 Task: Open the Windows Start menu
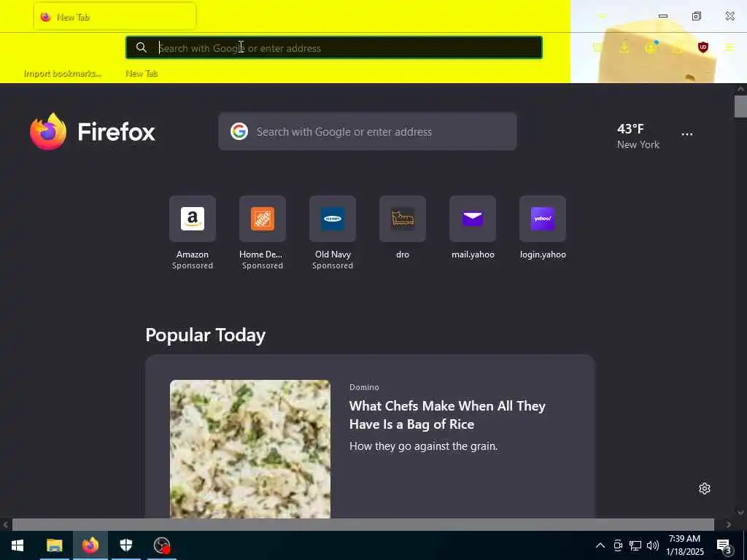18,545
